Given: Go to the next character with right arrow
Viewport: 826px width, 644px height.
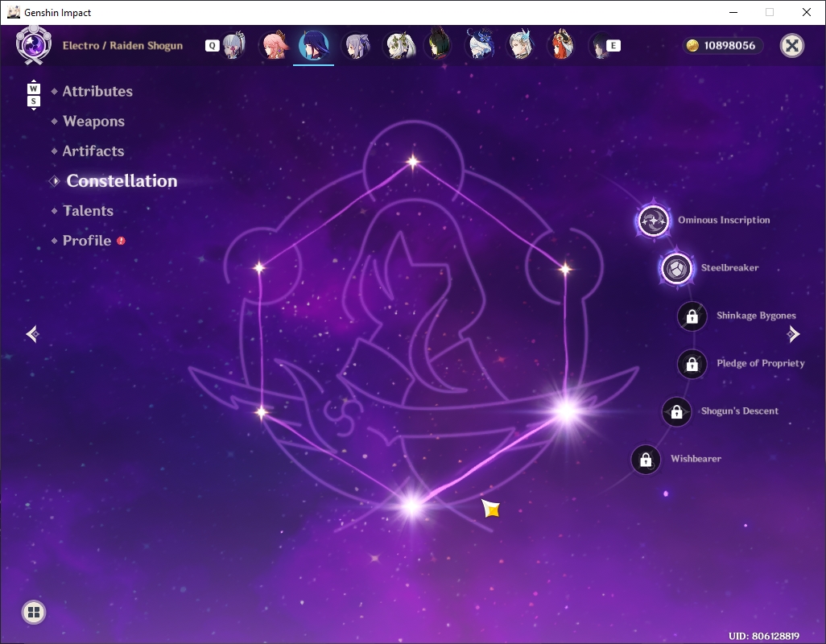Looking at the screenshot, I should tap(793, 334).
